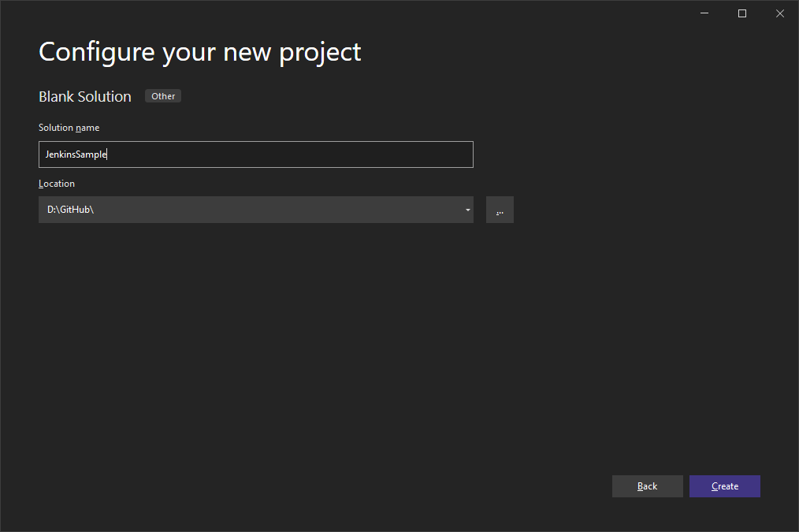The image size is (799, 532).
Task: Open the location browse ellipsis button
Action: tap(500, 210)
